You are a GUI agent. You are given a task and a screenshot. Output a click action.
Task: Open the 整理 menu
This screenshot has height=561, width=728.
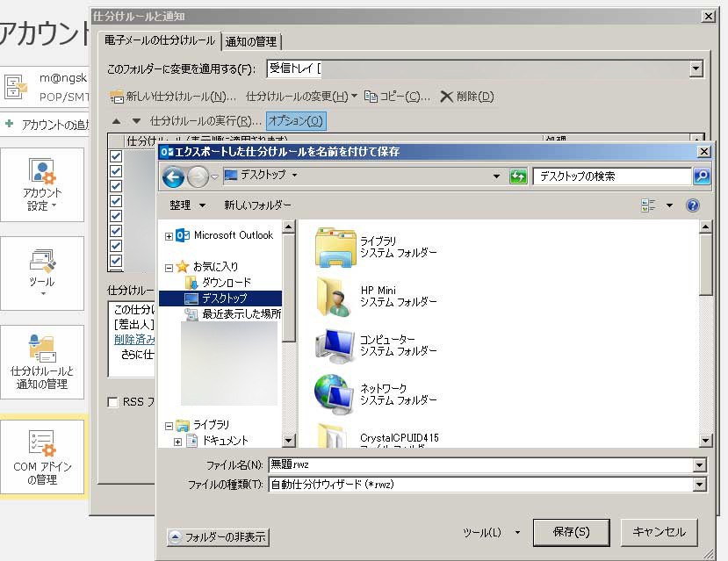187,205
